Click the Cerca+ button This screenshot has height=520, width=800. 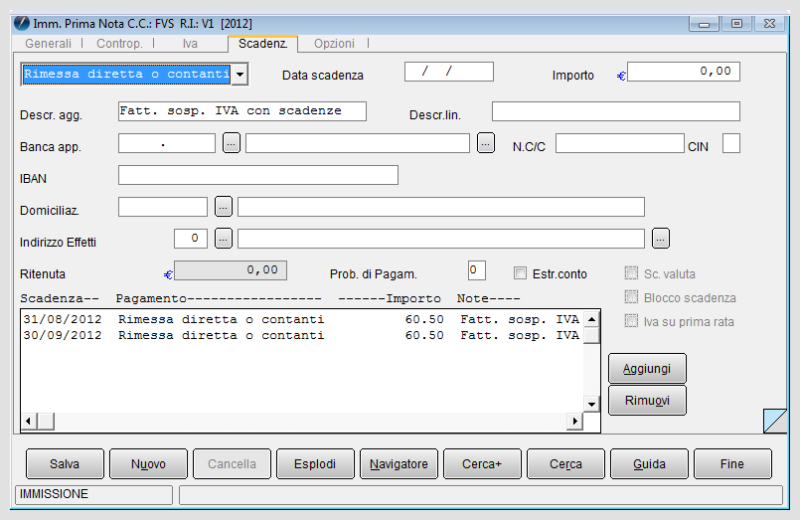pyautogui.click(x=482, y=464)
